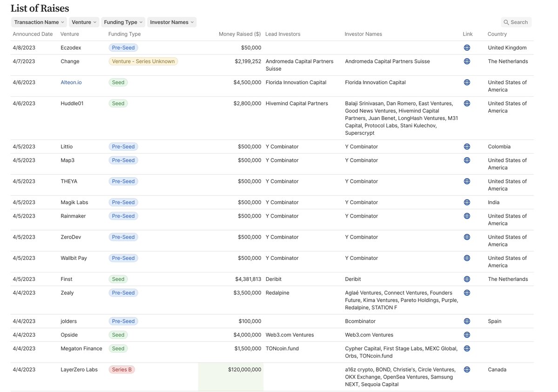
Task: Click the Venture column header
Action: click(70, 34)
